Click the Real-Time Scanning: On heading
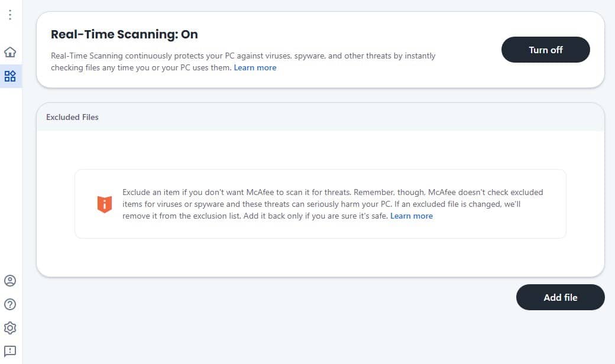This screenshot has width=615, height=364. coord(124,34)
